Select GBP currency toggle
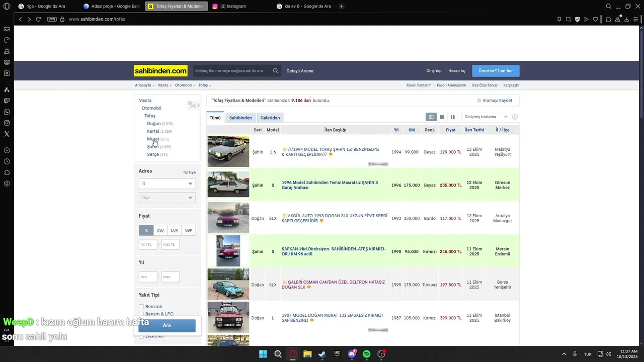 (188, 230)
